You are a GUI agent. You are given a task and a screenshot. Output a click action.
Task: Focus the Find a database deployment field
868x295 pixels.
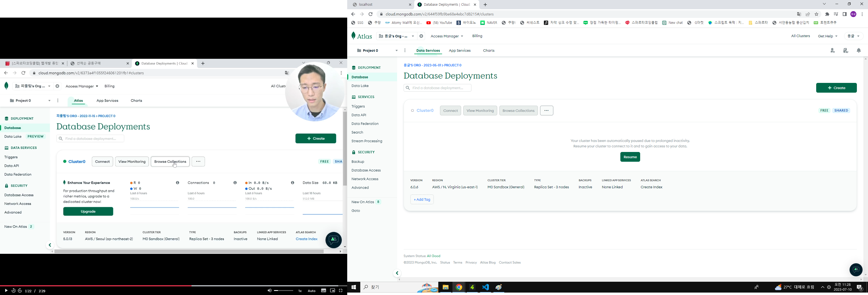click(437, 88)
